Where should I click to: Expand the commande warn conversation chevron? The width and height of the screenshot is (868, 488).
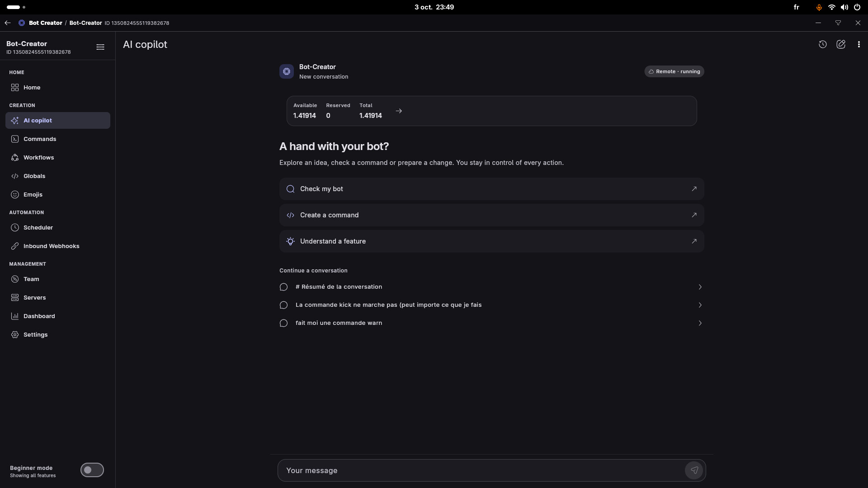click(700, 323)
